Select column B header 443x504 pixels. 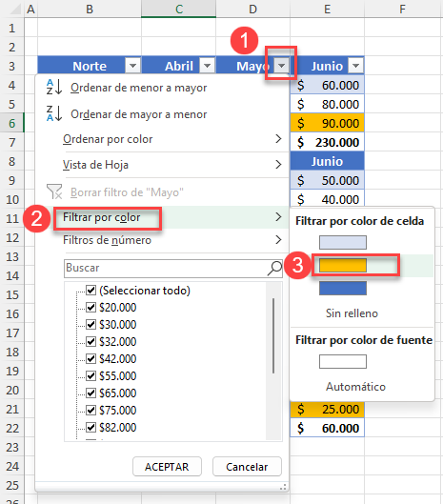pyautogui.click(x=90, y=9)
